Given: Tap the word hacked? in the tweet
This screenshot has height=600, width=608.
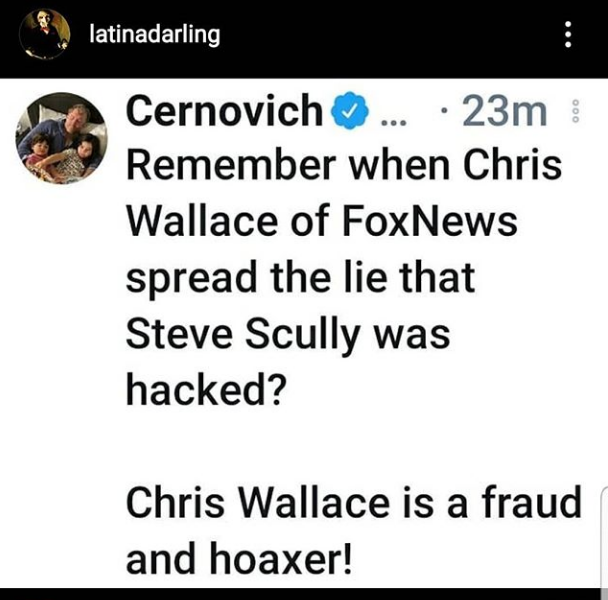Looking at the screenshot, I should [x=206, y=389].
